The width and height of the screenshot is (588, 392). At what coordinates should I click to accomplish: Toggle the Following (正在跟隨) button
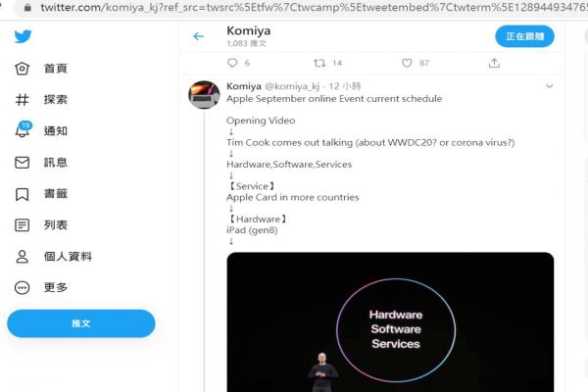point(524,36)
